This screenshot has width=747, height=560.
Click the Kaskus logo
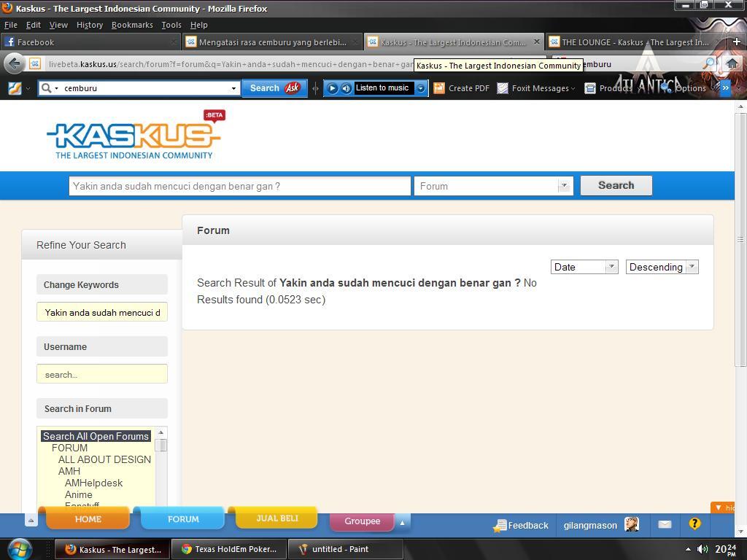[135, 135]
